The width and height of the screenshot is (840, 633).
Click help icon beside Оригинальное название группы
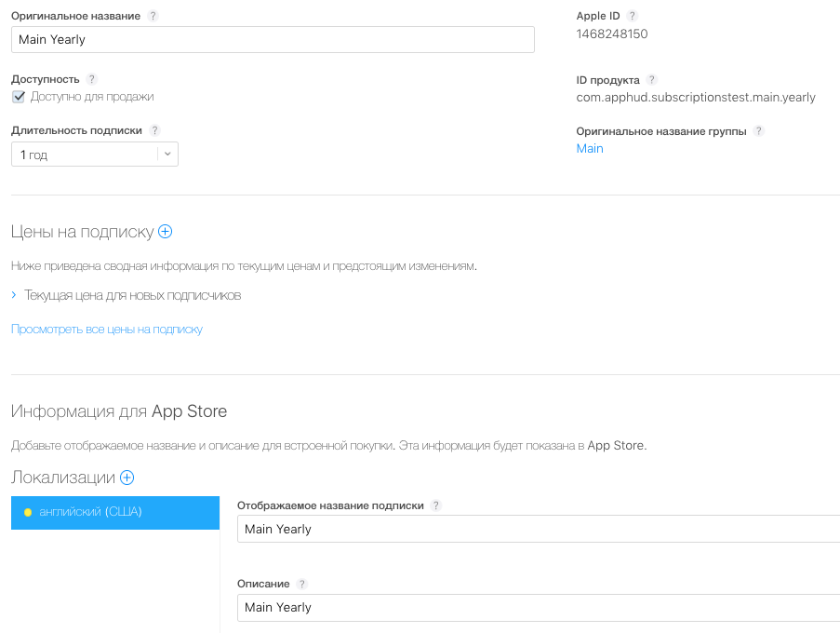pos(759,131)
